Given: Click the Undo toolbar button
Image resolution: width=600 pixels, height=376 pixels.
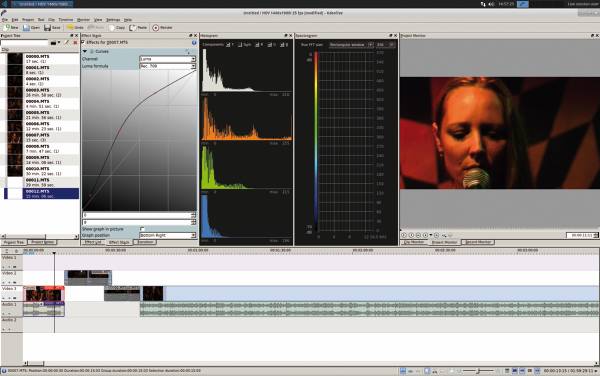Looking at the screenshot, I should click(x=75, y=28).
